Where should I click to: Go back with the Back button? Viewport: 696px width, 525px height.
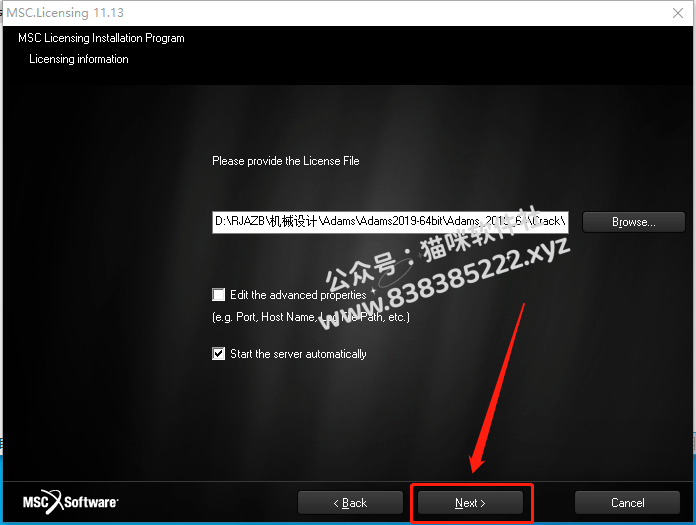[x=350, y=502]
